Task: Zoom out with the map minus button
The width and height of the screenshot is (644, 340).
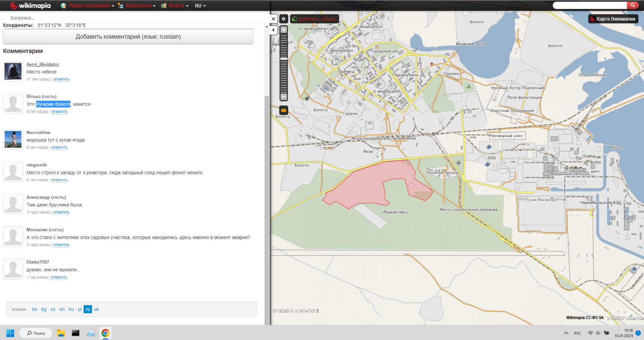Action: (x=284, y=97)
